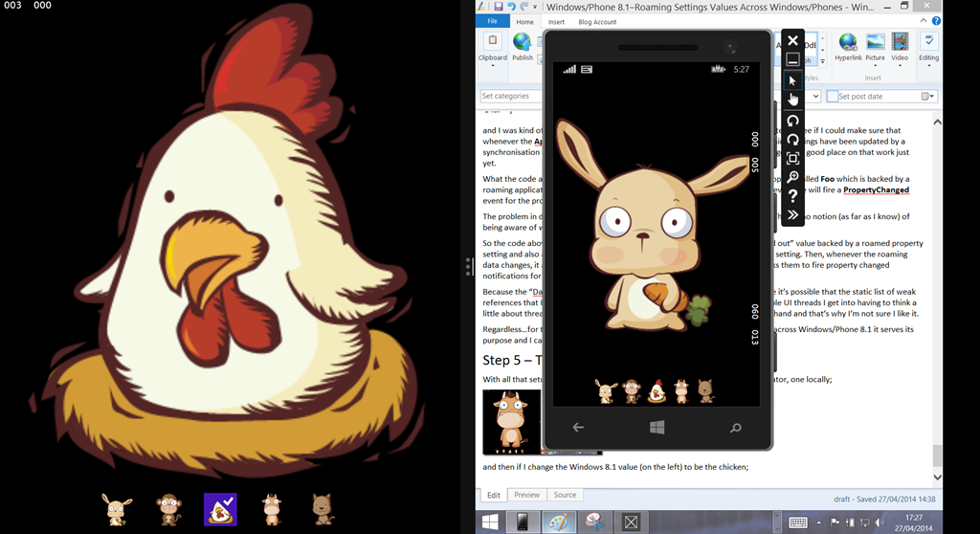Open Zoom in emulator toolbar
The image size is (980, 534).
[792, 177]
